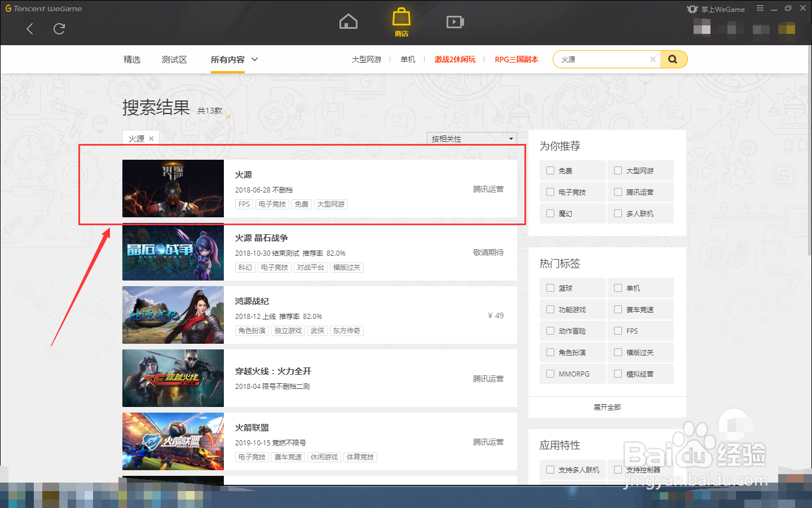
Task: Open the video playback icon in top bar
Action: coord(455,22)
